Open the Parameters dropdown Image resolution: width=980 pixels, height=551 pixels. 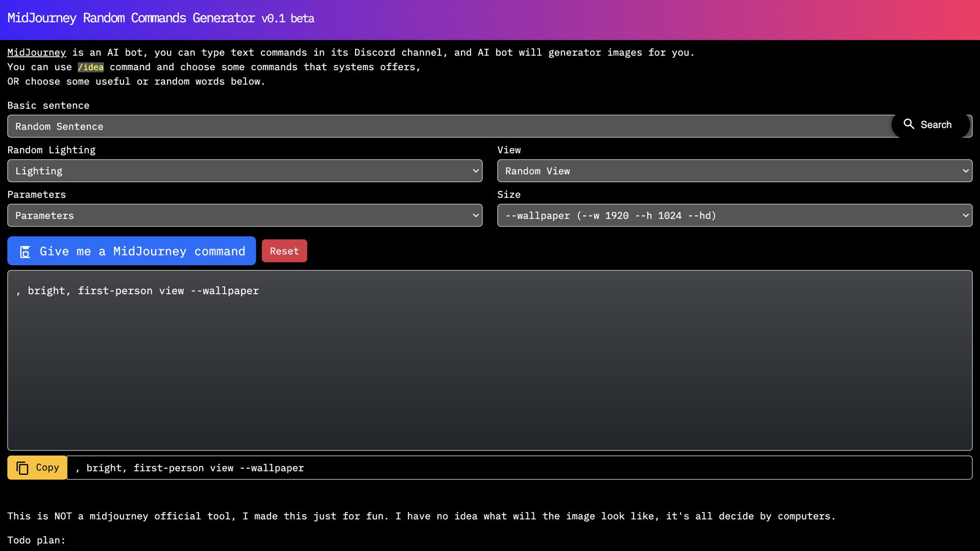click(244, 215)
